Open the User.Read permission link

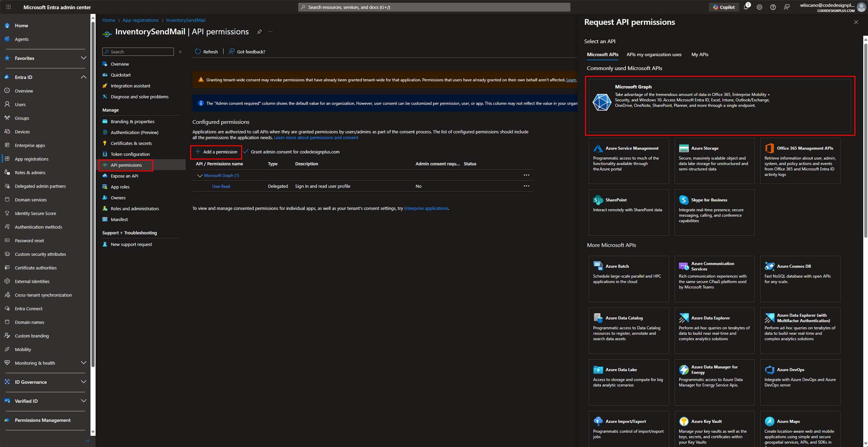click(x=221, y=186)
